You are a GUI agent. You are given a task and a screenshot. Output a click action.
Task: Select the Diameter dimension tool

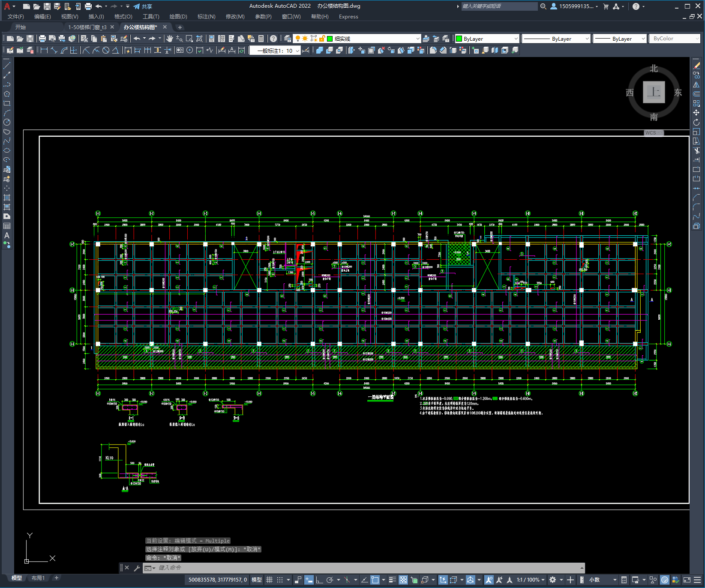[106, 50]
